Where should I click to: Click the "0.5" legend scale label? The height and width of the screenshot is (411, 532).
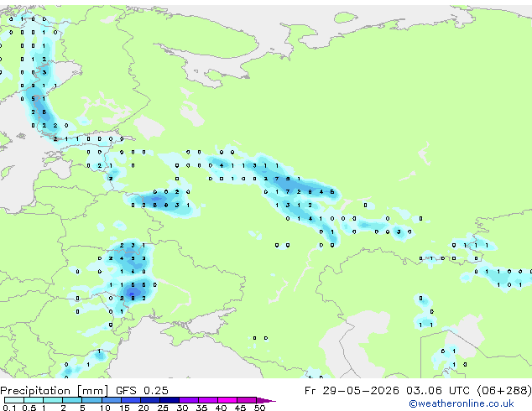click(x=29, y=408)
